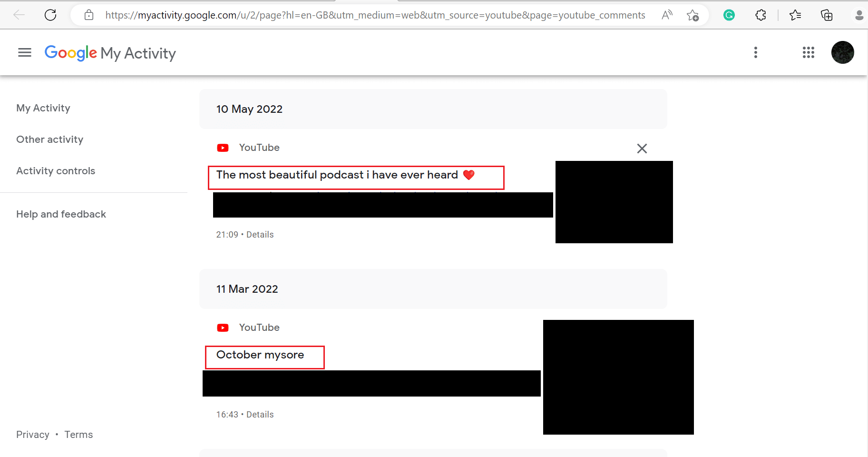Click the browser refresh icon
The width and height of the screenshot is (868, 457).
[x=50, y=15]
